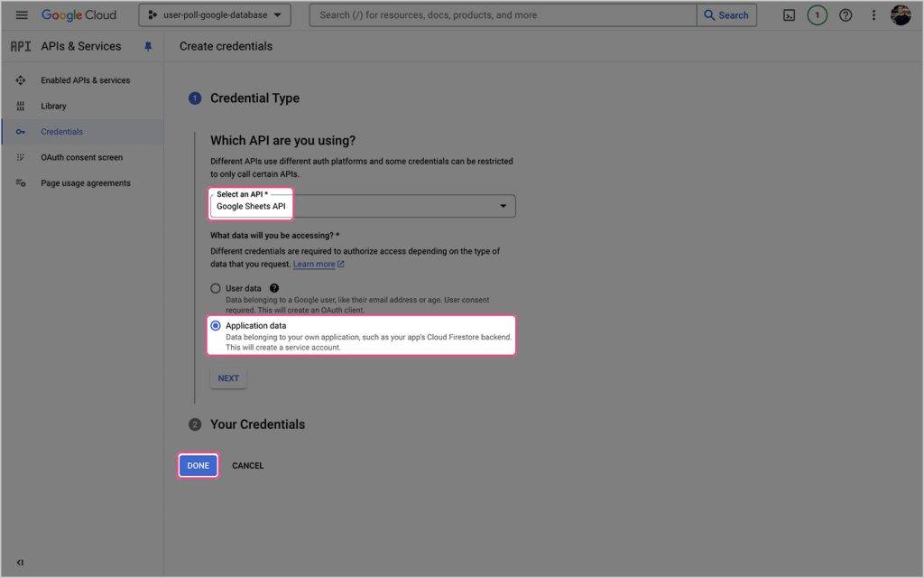The width and height of the screenshot is (924, 578).
Task: Expand the Select an API dropdown
Action: [363, 206]
